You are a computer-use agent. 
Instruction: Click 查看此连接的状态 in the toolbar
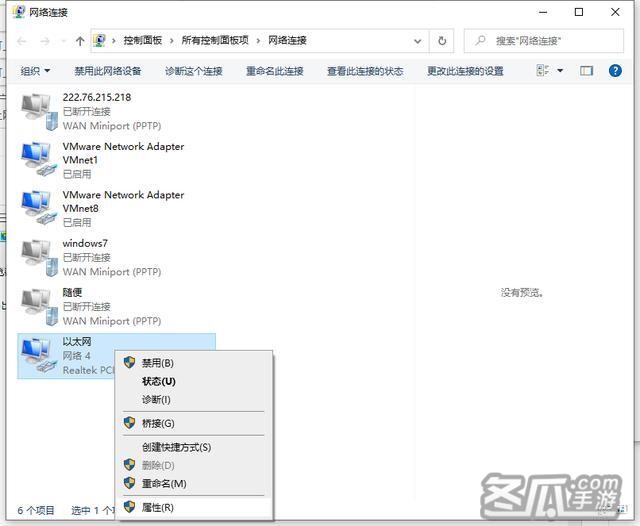[x=365, y=71]
